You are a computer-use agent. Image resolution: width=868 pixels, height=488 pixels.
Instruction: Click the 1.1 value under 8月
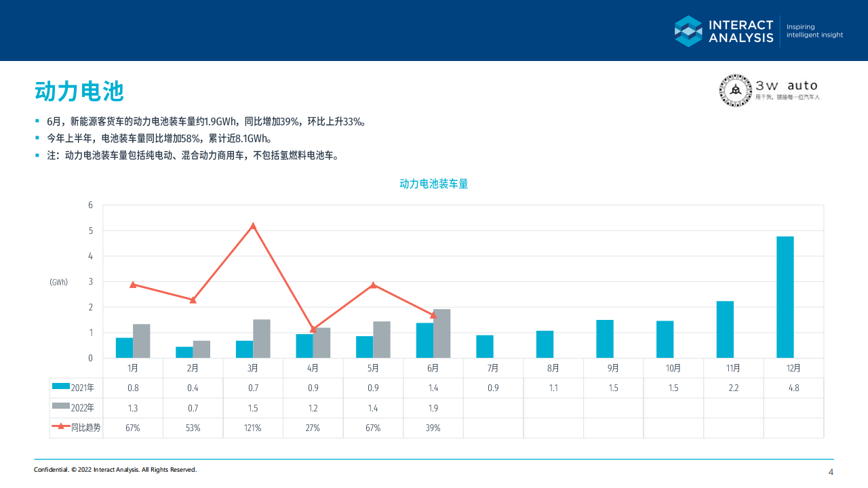coord(553,388)
